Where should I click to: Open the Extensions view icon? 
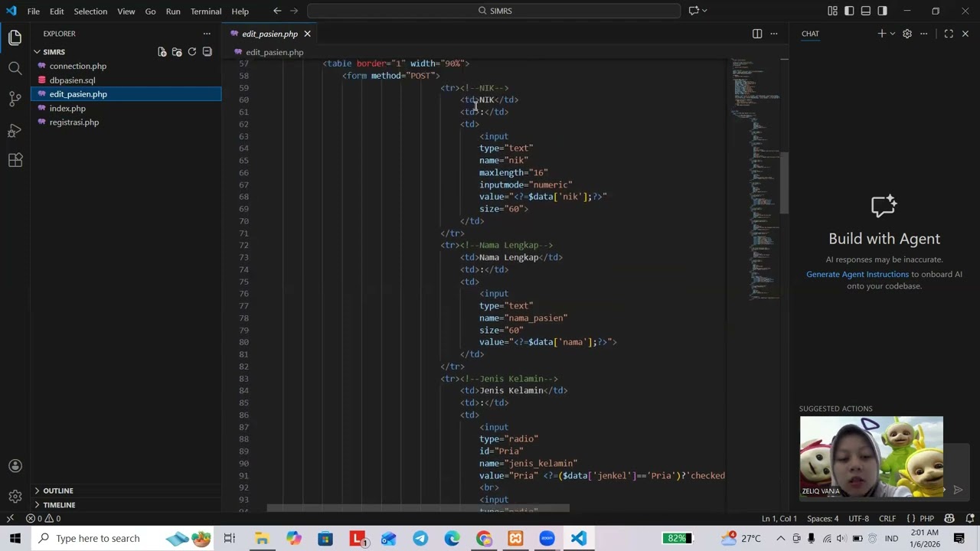point(15,160)
